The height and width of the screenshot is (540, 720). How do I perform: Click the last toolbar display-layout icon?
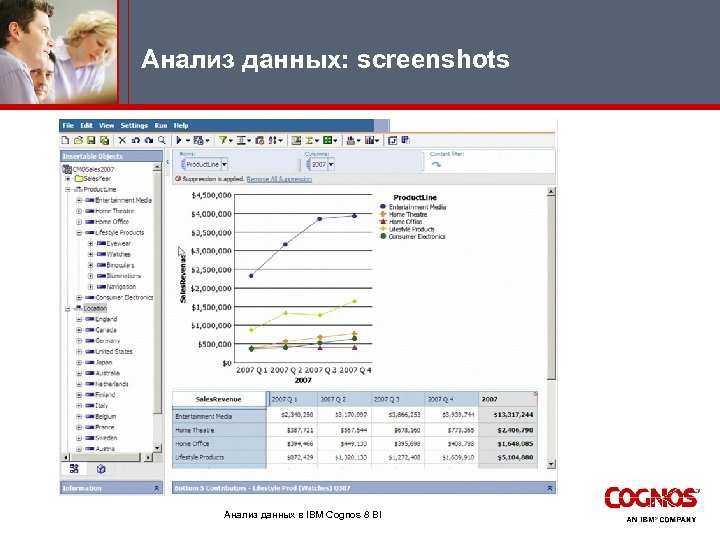pos(405,140)
